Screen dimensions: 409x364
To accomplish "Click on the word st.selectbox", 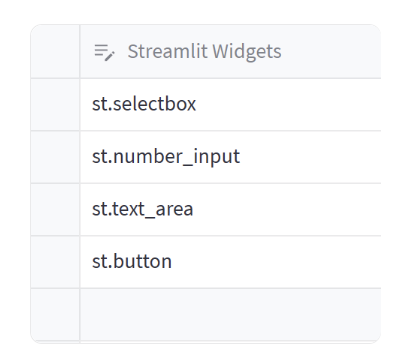I will (144, 104).
